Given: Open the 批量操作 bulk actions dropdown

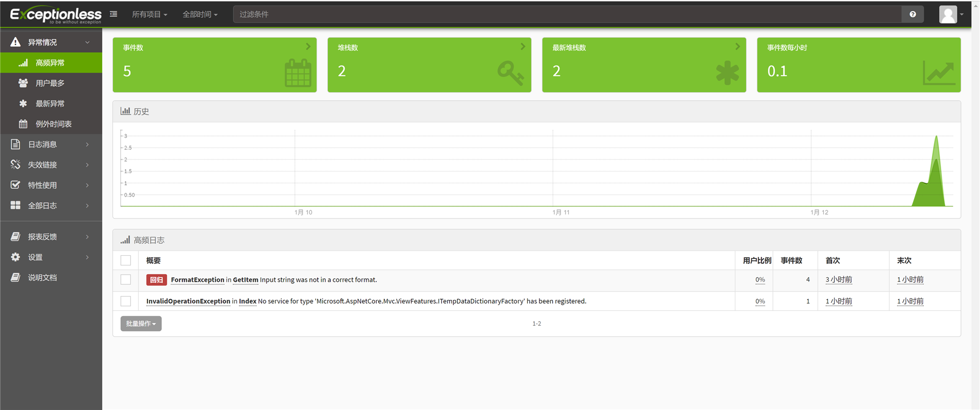Looking at the screenshot, I should click(x=141, y=324).
